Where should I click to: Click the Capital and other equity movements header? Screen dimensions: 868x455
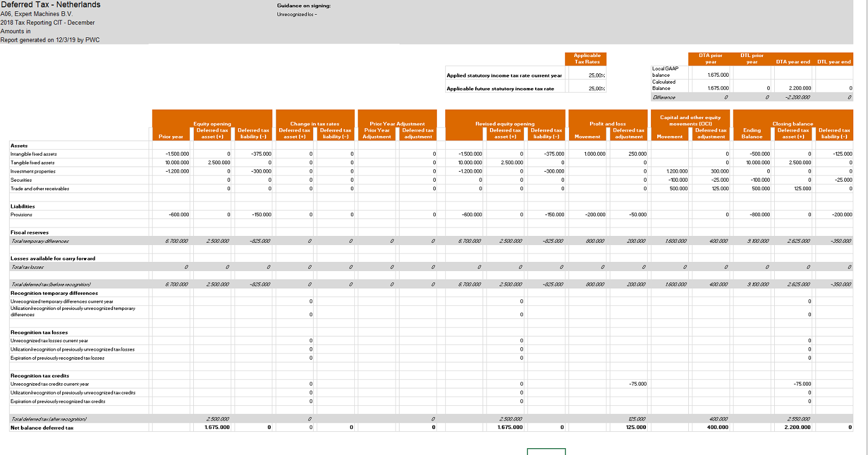click(689, 120)
